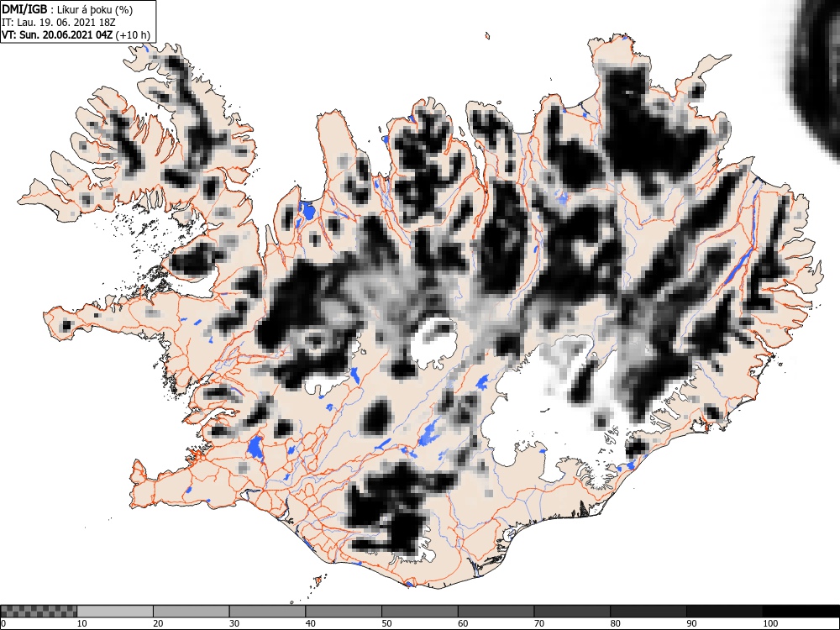Viewport: 840px width, 630px height.
Task: Click the '20' scale label
Action: coord(158,623)
